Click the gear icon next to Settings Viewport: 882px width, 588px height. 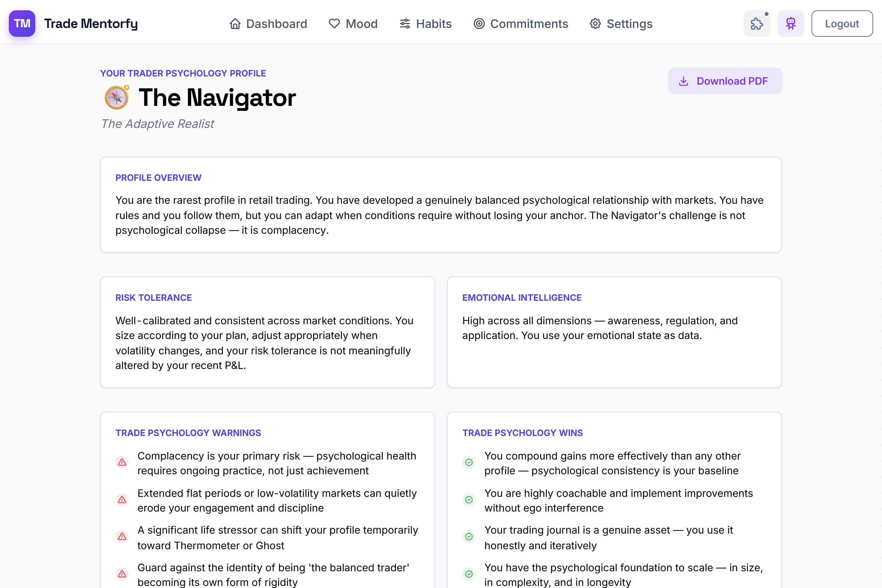point(595,24)
